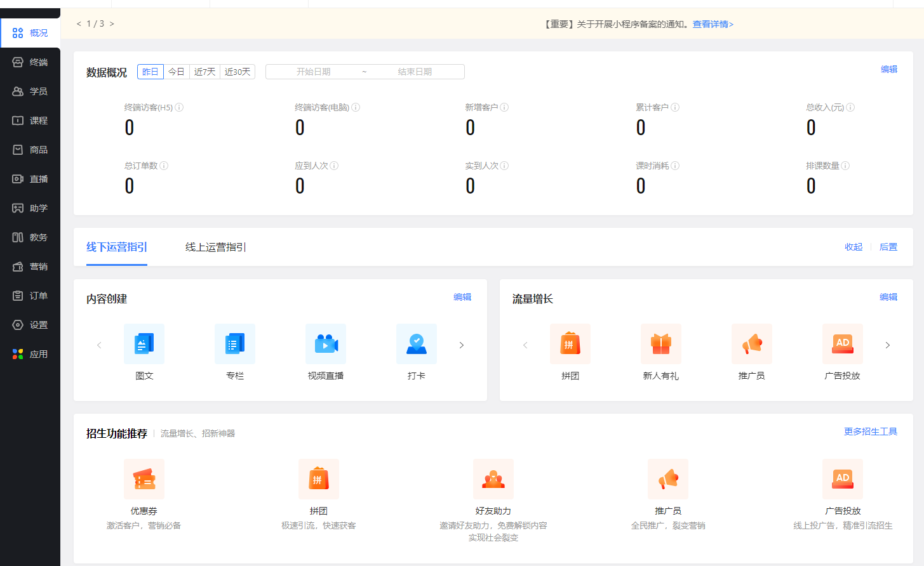This screenshot has width=924, height=566.
Task: Select the 今日 date range
Action: click(177, 72)
